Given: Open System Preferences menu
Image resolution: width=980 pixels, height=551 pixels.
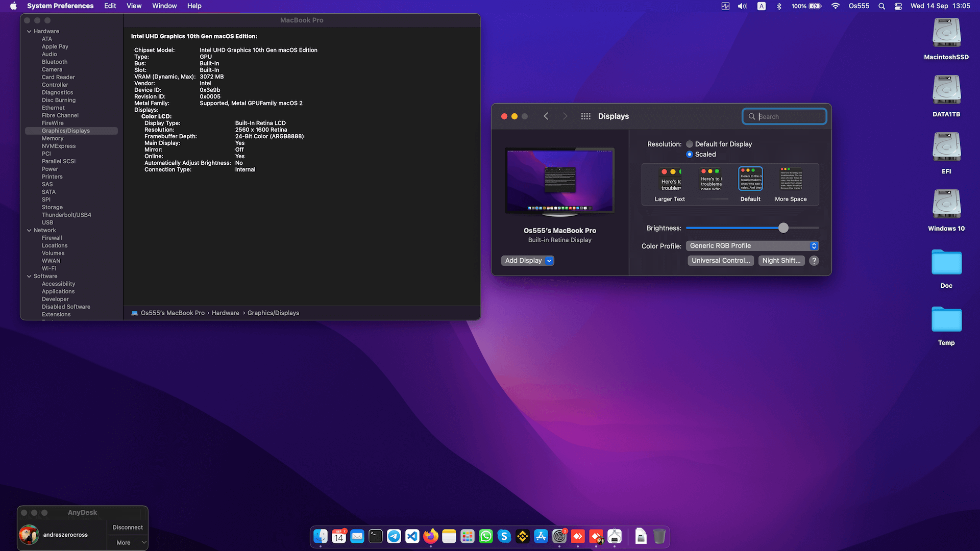Looking at the screenshot, I should [60, 6].
